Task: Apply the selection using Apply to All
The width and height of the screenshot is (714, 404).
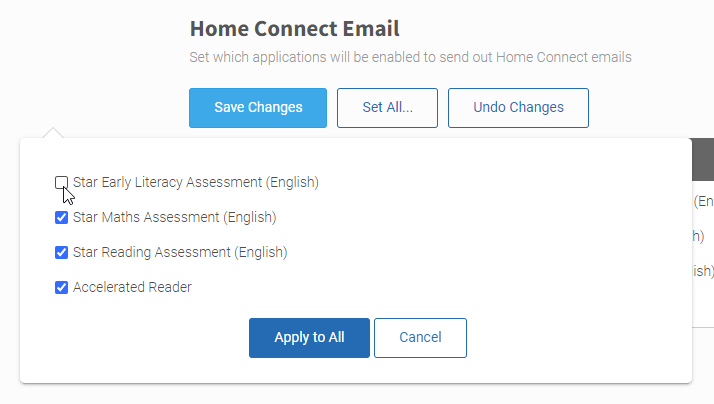Action: tap(309, 338)
